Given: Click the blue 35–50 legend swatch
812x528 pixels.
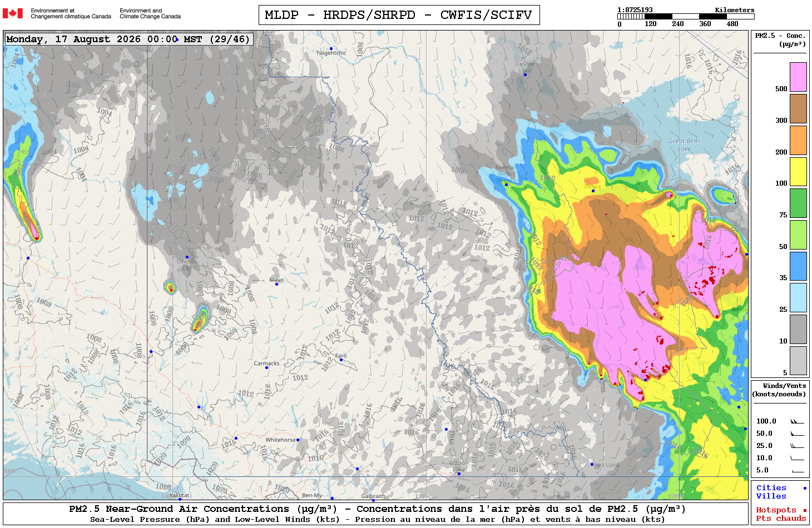Looking at the screenshot, I should click(798, 266).
